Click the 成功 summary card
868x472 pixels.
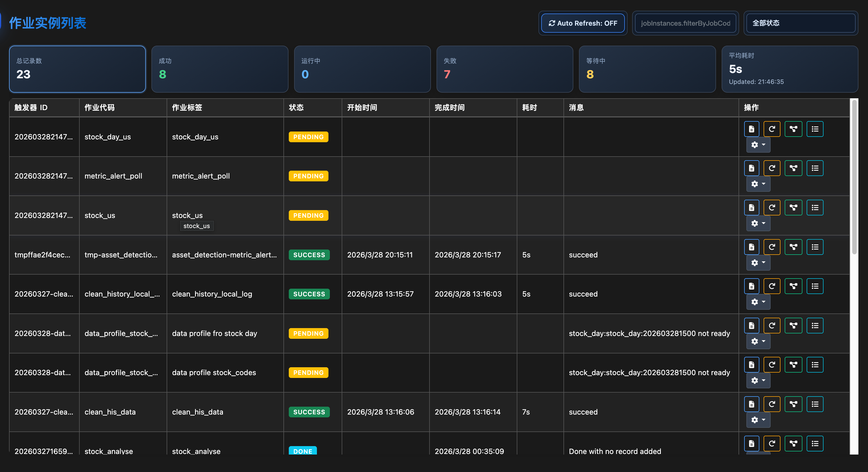click(220, 69)
